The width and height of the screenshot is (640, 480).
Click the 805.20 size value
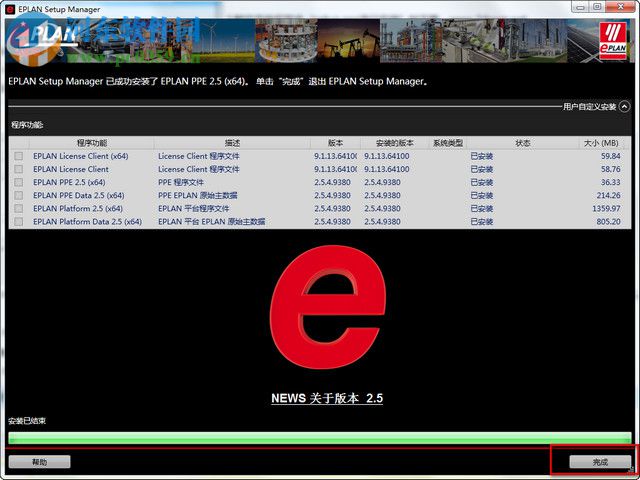tap(608, 222)
